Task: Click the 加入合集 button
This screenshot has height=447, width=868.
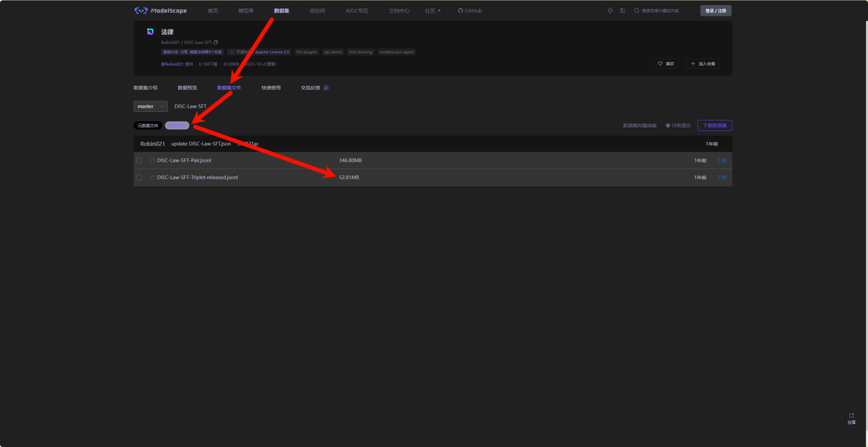Action: pos(703,64)
